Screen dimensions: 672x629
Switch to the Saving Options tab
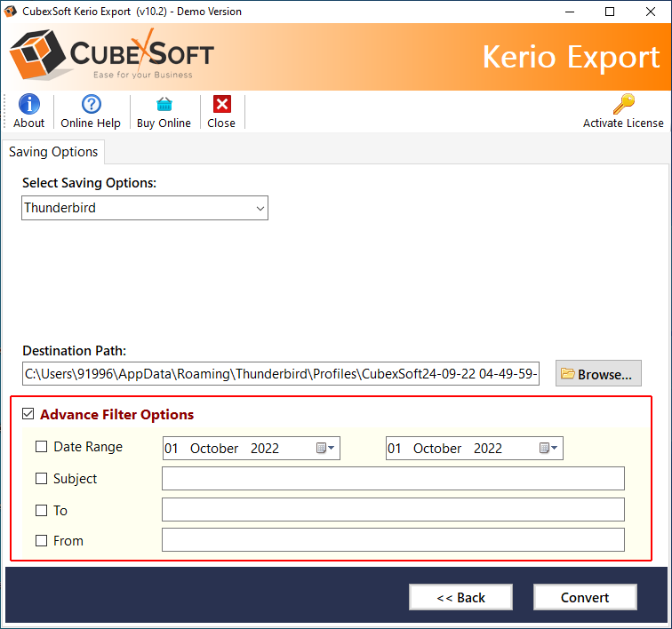click(x=53, y=152)
